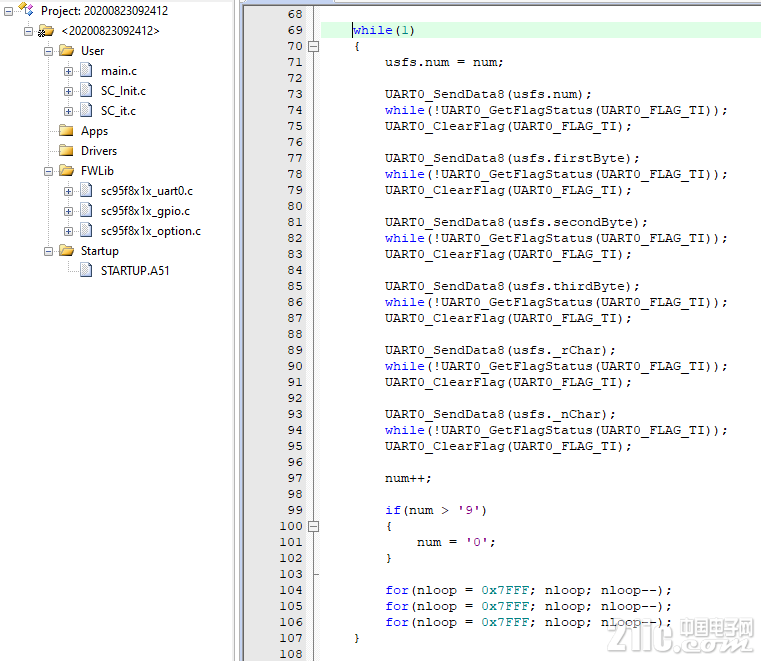This screenshot has height=661, width=761.
Task: Expand the SC_Init.c file node
Action: [x=68, y=91]
